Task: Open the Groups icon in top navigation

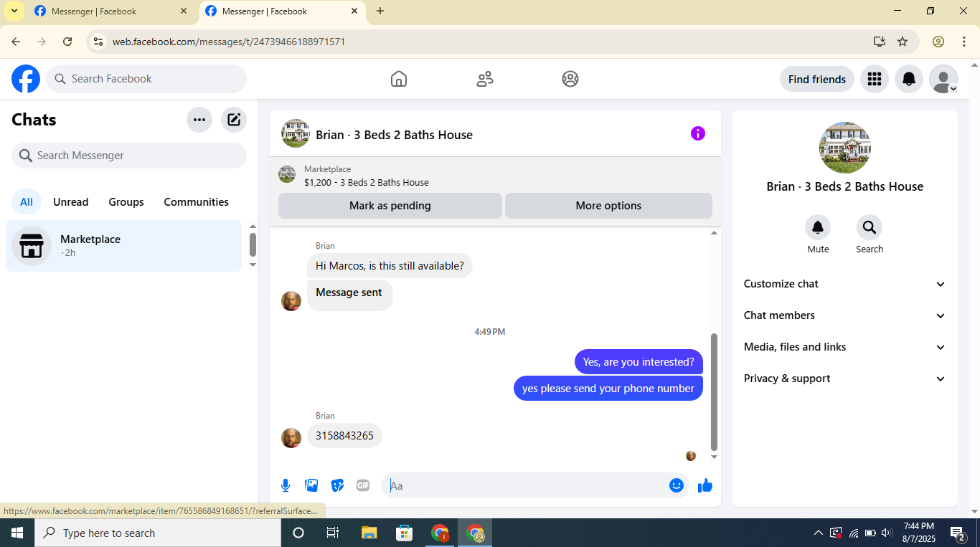Action: pyautogui.click(x=570, y=79)
